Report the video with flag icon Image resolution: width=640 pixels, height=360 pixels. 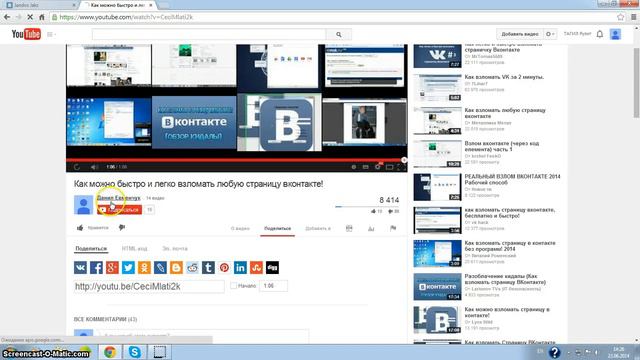[x=393, y=229]
